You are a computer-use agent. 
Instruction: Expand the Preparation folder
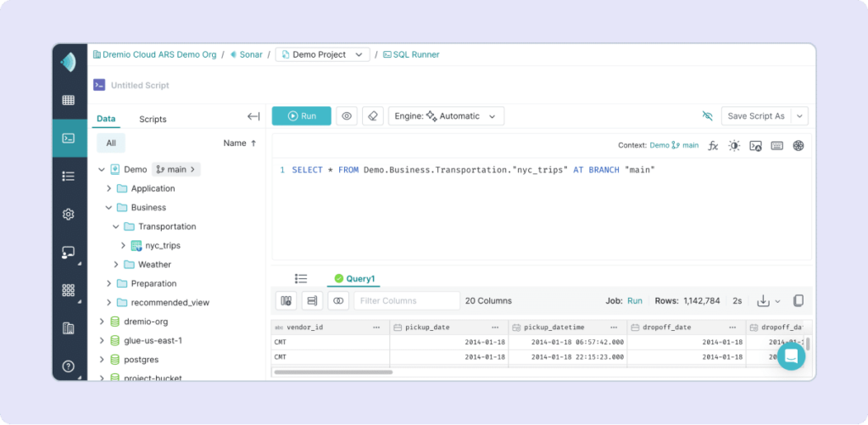point(109,283)
